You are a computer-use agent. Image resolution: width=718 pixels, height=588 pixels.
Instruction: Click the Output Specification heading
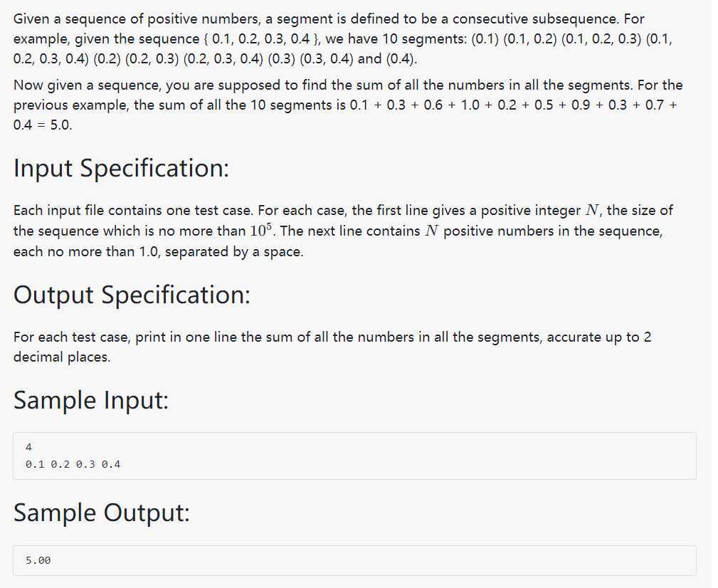[132, 295]
